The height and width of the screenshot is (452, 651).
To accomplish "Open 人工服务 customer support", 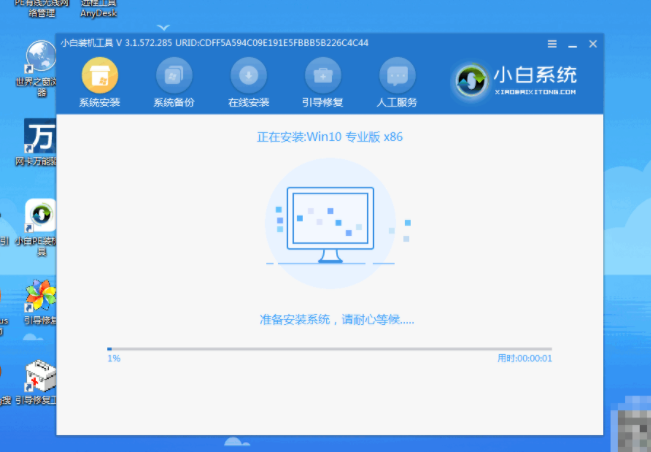I will tap(397, 76).
